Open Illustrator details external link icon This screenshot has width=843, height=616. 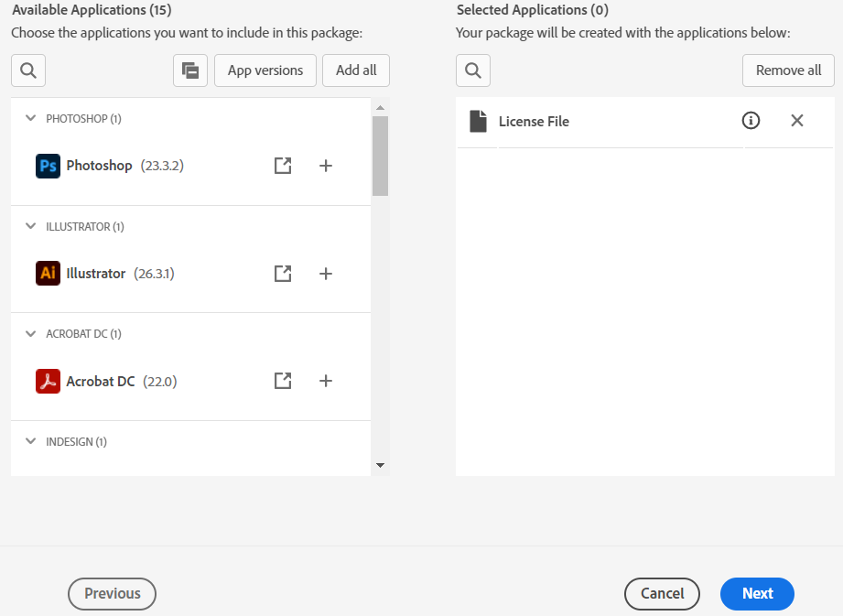(x=283, y=273)
